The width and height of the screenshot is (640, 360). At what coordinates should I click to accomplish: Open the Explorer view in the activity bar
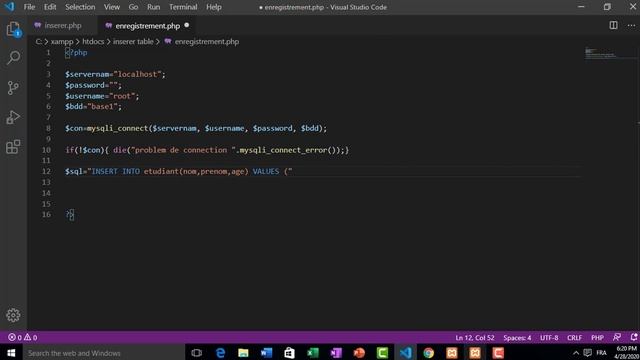(x=13, y=29)
